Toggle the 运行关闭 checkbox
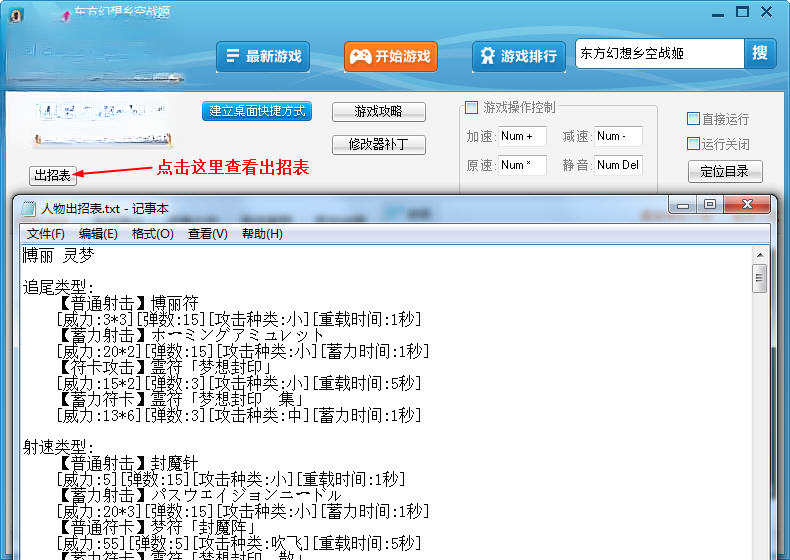This screenshot has height=560, width=790. (x=693, y=144)
